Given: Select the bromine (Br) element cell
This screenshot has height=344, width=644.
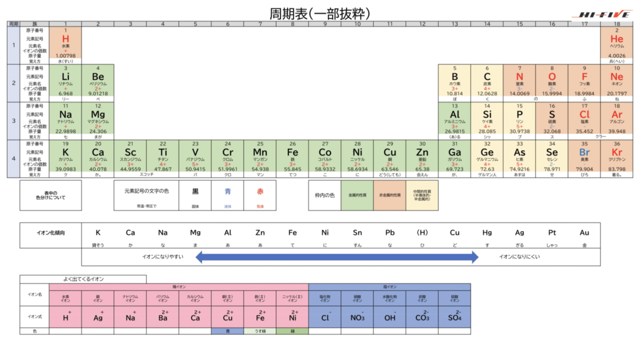Looking at the screenshot, I should 584,157.
